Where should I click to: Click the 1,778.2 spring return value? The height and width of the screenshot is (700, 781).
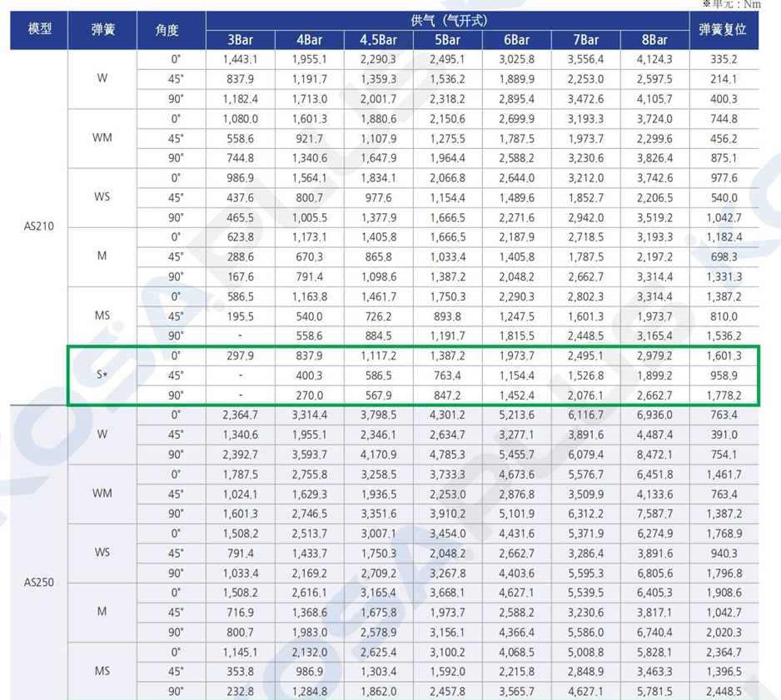click(x=724, y=395)
